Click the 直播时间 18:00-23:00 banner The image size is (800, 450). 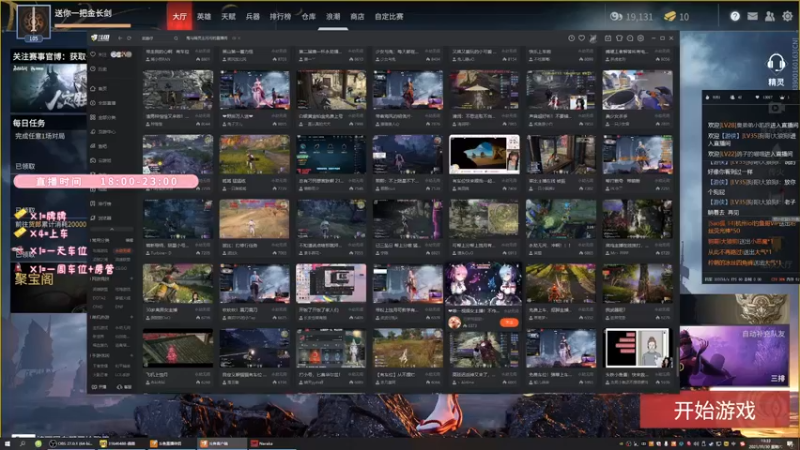[x=106, y=182]
